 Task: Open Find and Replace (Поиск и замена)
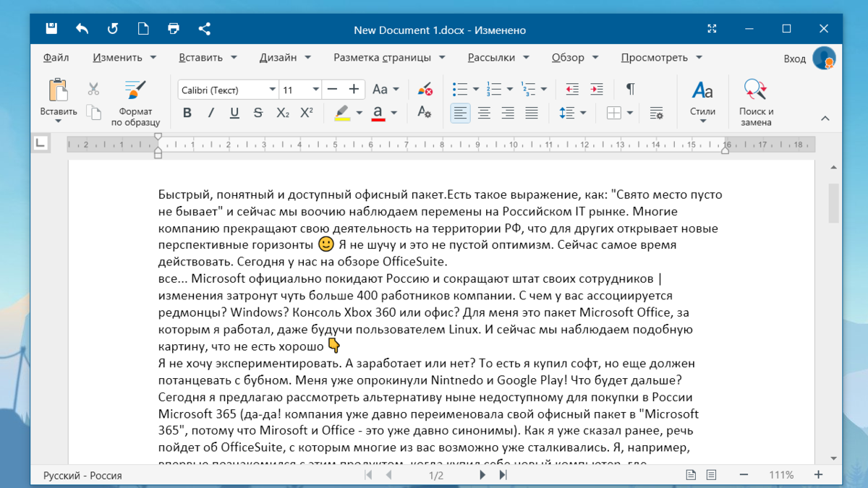756,103
